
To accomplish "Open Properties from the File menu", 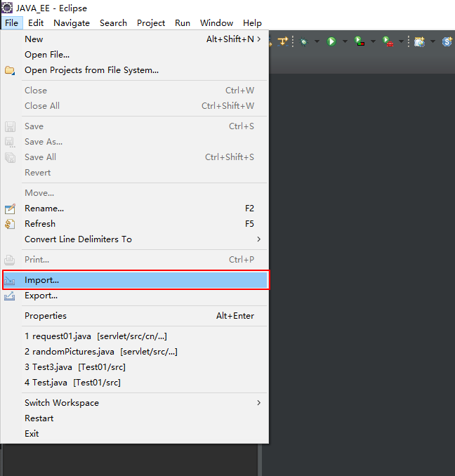I will pyautogui.click(x=135, y=316).
